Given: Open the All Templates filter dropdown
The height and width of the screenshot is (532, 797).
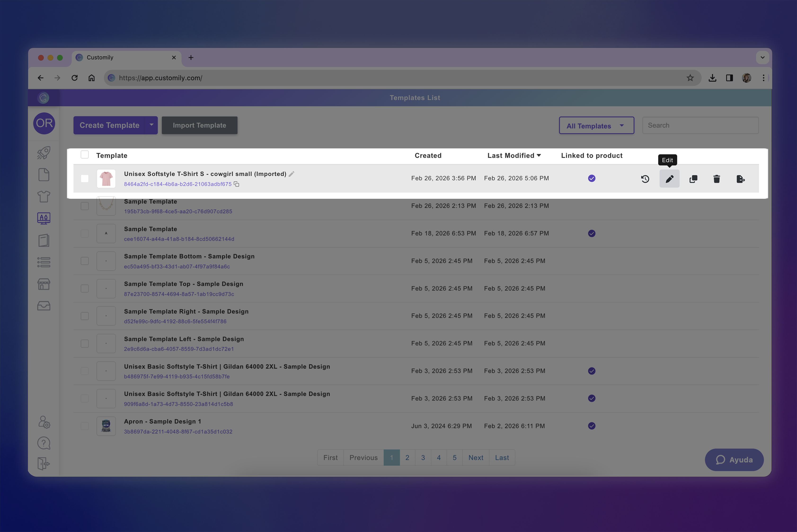Looking at the screenshot, I should coord(596,125).
